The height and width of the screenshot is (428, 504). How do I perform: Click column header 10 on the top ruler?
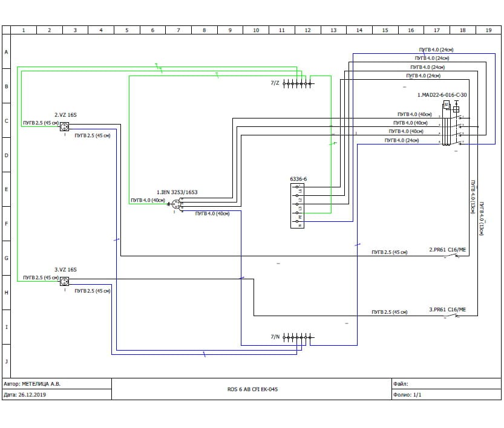256,30
